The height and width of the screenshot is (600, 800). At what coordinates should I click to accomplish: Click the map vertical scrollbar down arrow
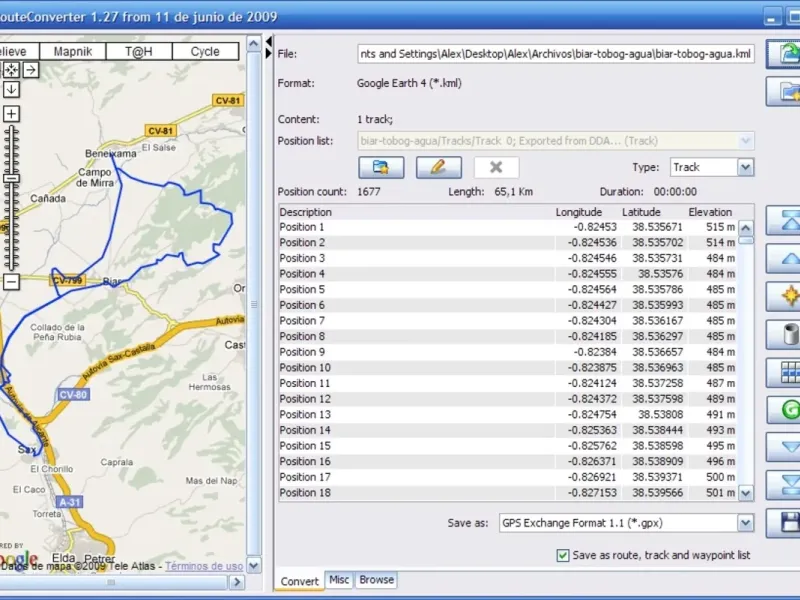254,565
